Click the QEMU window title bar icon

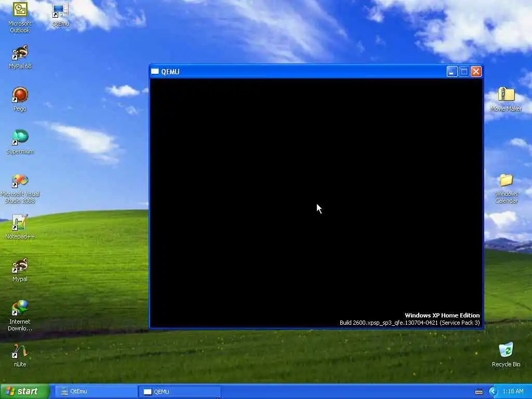tap(155, 72)
